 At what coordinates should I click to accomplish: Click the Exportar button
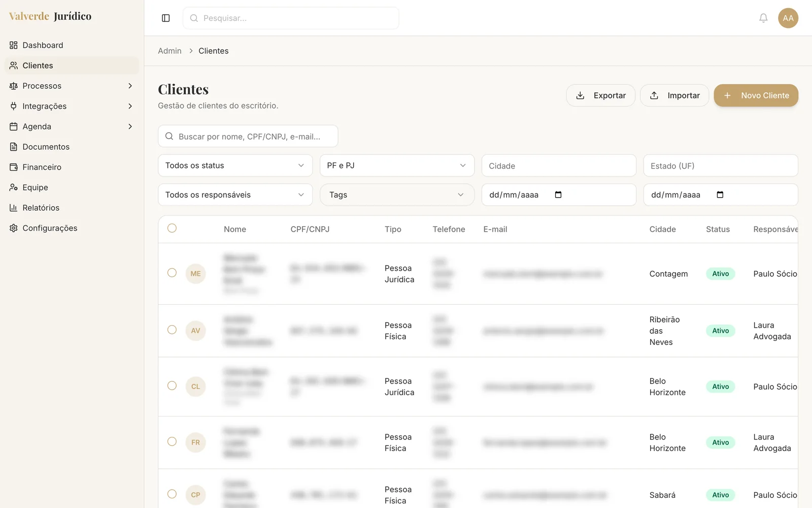(601, 96)
